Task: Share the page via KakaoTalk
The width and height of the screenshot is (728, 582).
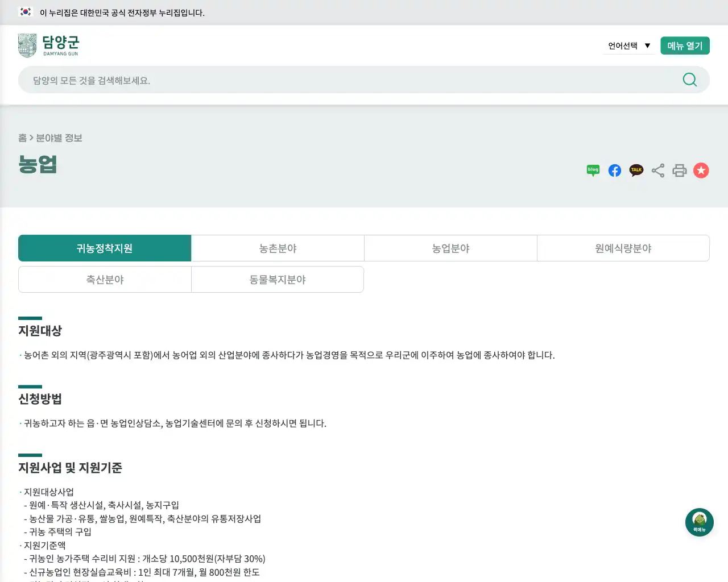Action: click(636, 170)
